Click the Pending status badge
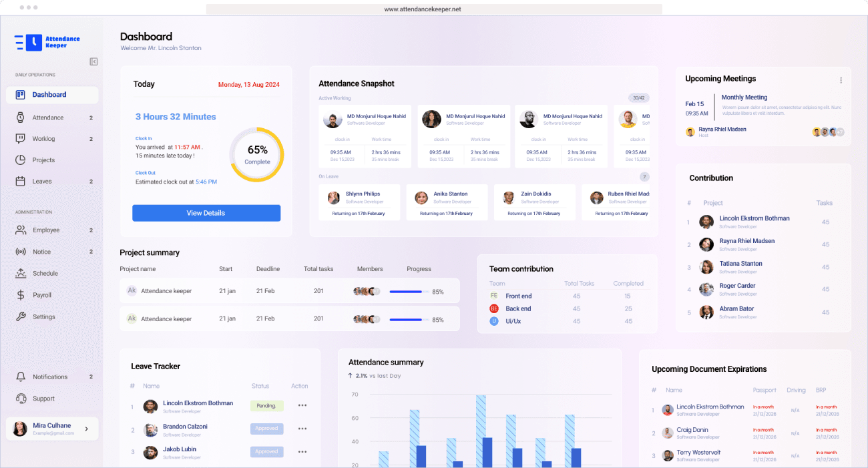This screenshot has height=468, width=868. [x=266, y=406]
